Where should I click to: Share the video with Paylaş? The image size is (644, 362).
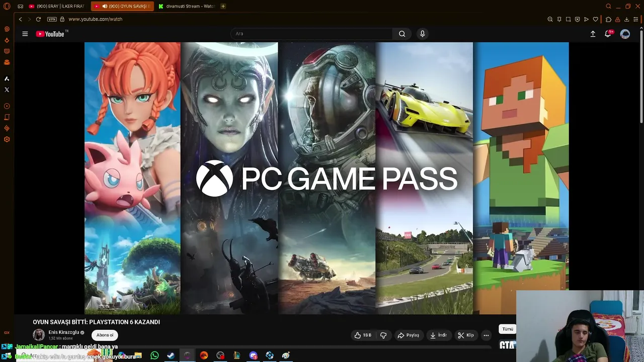(x=408, y=335)
